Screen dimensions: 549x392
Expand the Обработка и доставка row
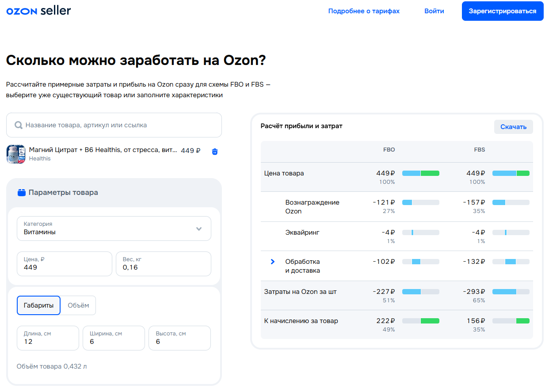(x=273, y=262)
